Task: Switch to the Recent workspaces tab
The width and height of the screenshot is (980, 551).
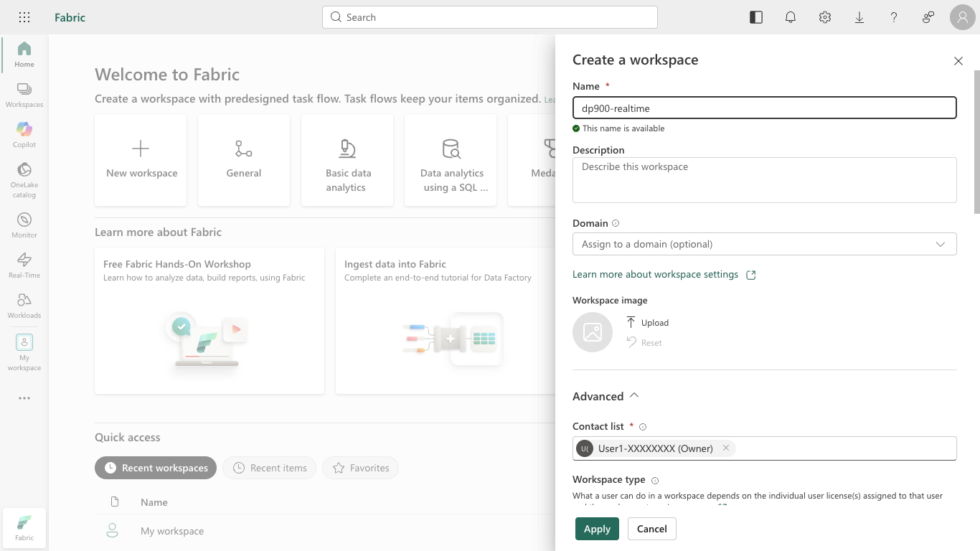Action: [156, 468]
